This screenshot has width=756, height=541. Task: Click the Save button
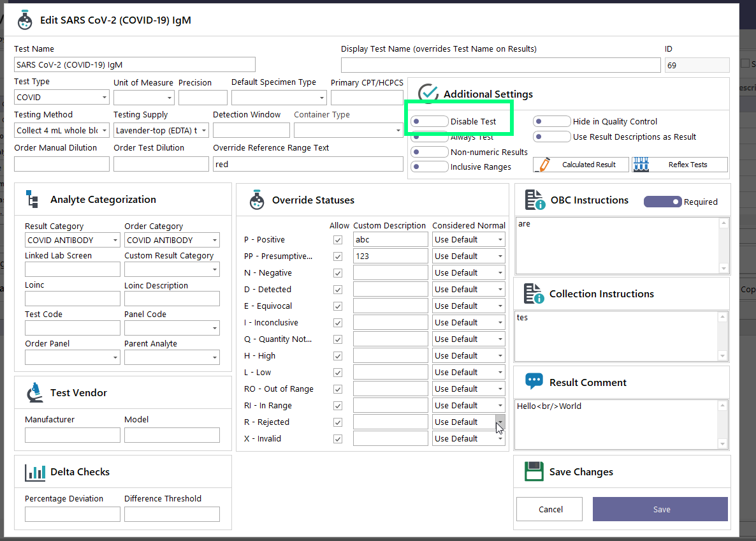pos(660,509)
